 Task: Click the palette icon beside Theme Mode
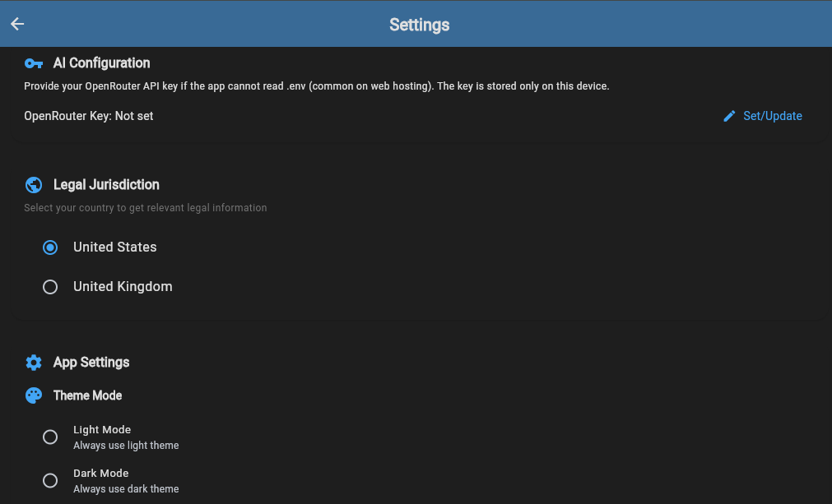(34, 396)
